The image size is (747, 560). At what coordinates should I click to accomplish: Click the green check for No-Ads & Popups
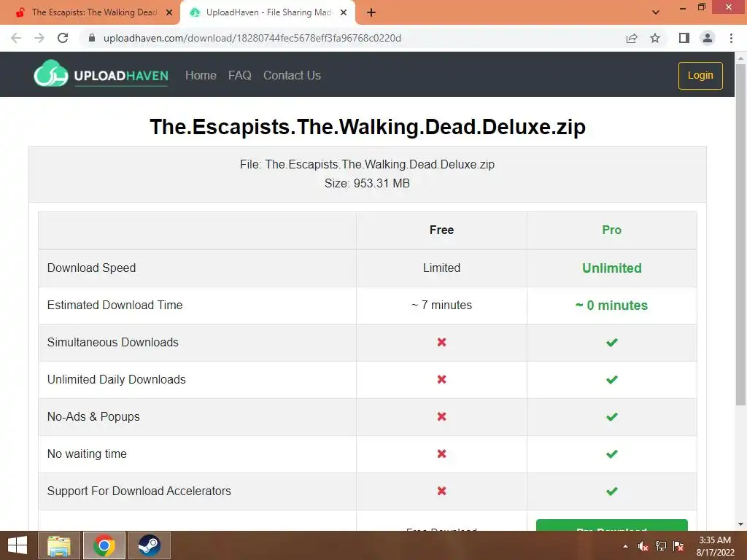[612, 416]
